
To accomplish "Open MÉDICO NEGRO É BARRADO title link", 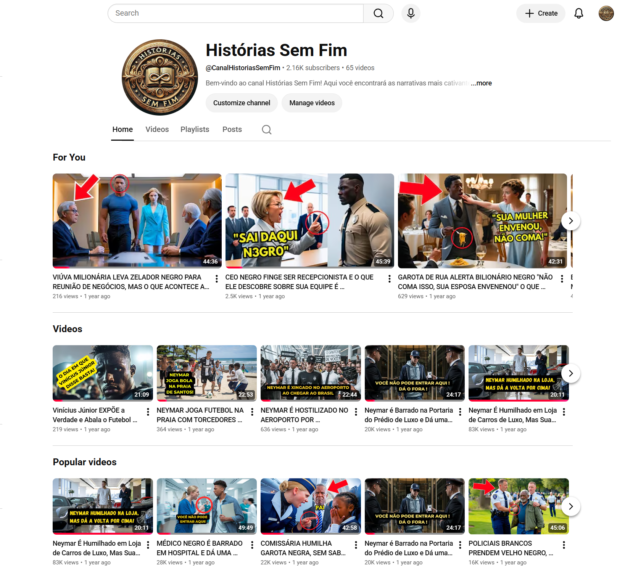I will tap(199, 548).
